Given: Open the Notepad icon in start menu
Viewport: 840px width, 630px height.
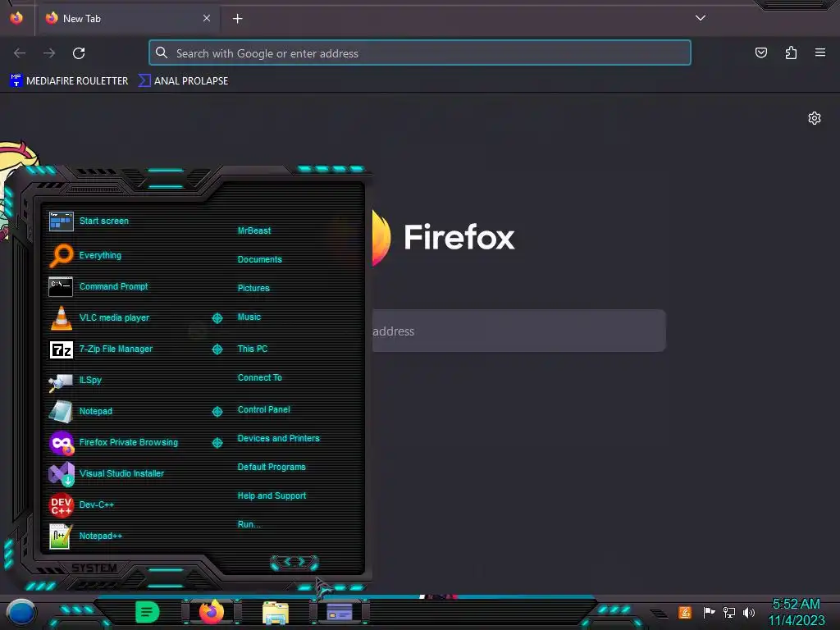Looking at the screenshot, I should (61, 412).
